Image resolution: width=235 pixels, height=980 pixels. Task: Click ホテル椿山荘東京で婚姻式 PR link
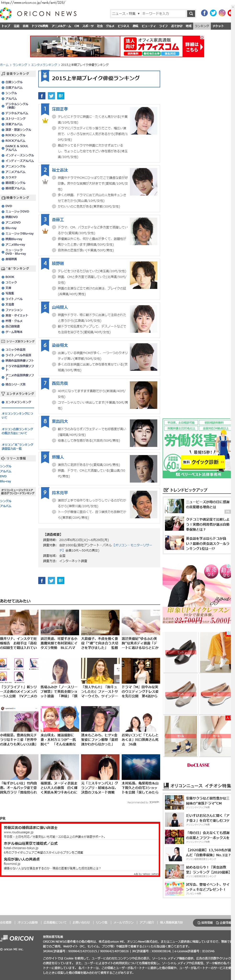click(31, 843)
